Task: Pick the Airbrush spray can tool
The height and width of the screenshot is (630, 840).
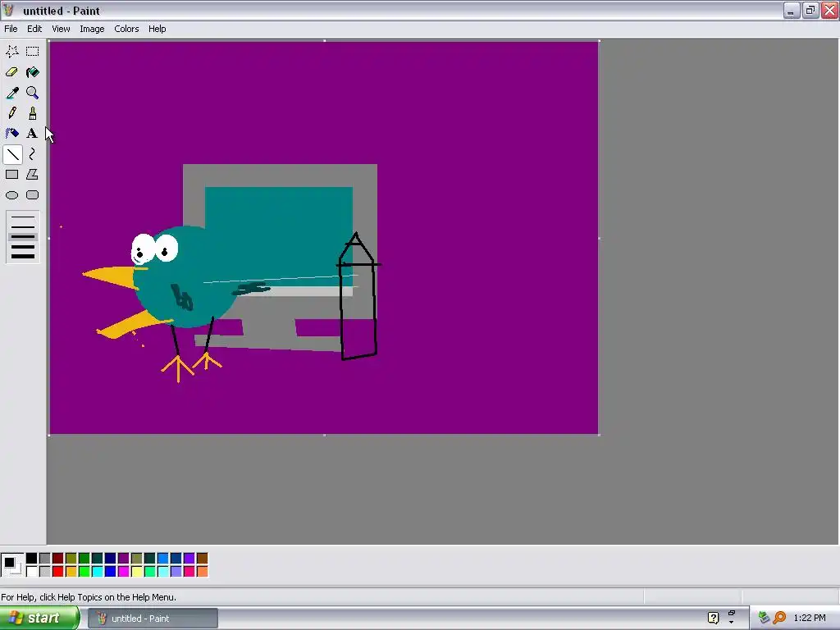Action: (11, 134)
